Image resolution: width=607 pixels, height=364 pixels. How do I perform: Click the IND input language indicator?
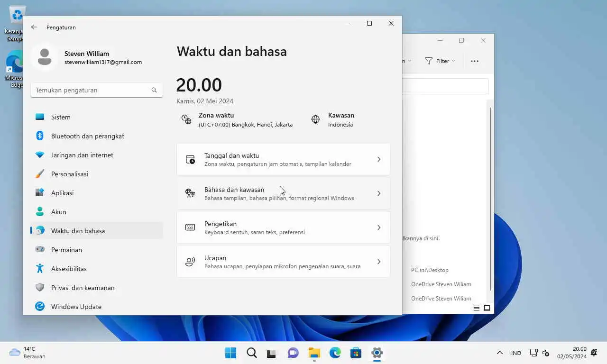[516, 353]
